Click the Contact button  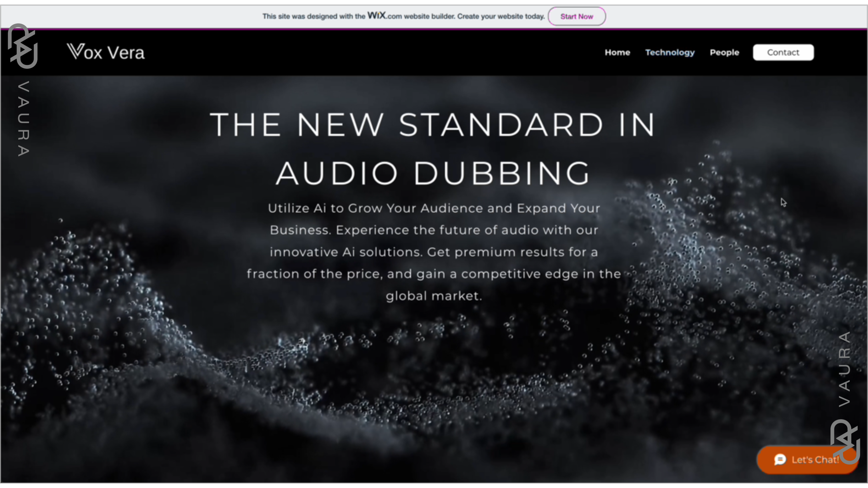point(783,53)
